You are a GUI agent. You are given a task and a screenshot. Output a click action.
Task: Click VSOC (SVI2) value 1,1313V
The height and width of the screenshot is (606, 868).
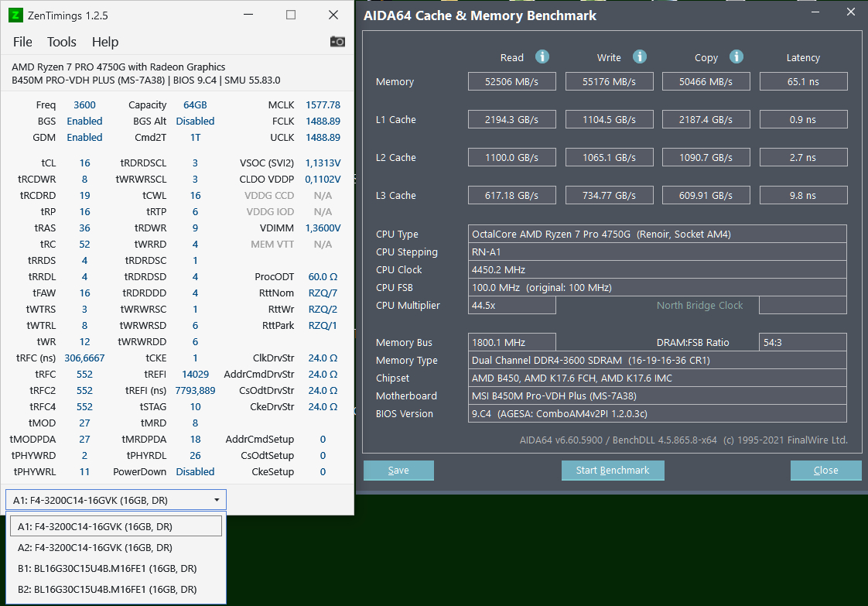(323, 163)
